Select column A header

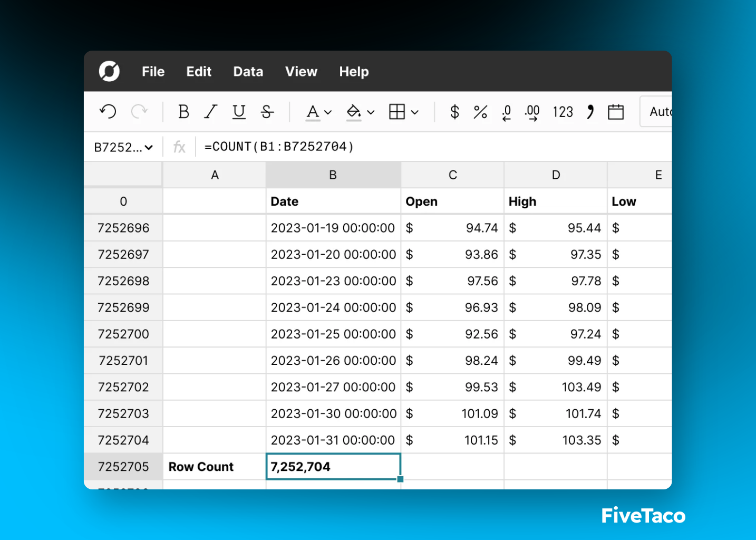coord(215,175)
